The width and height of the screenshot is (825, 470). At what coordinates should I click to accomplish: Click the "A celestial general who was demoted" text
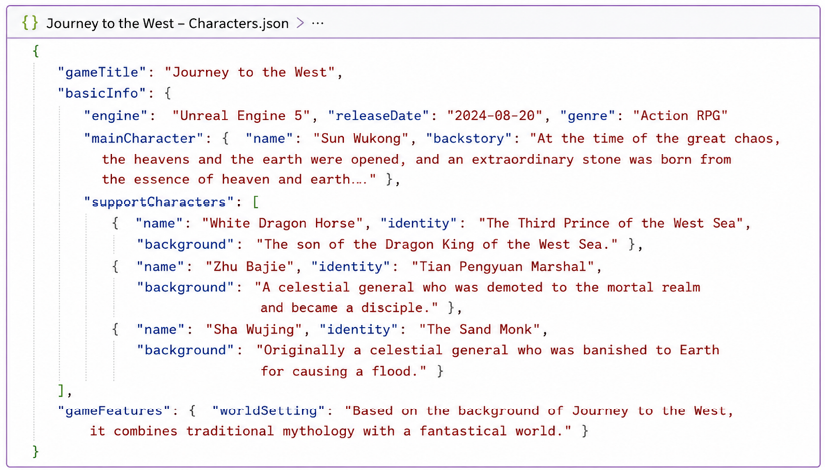(478, 287)
